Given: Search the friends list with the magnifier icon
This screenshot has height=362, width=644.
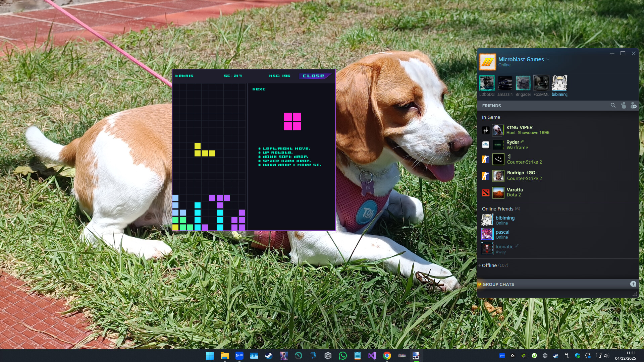Looking at the screenshot, I should (613, 105).
